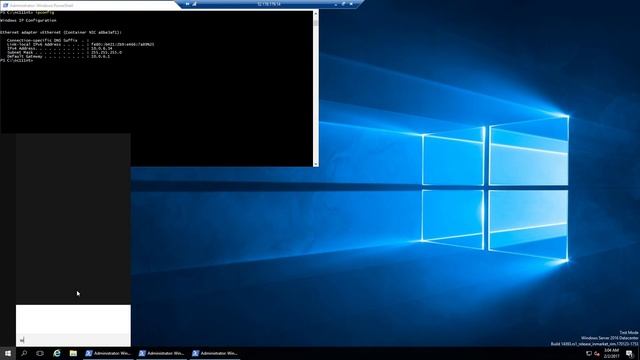Click the remote desktop connection bar pin icon
The height and width of the screenshot is (360, 640).
pos(187,4)
